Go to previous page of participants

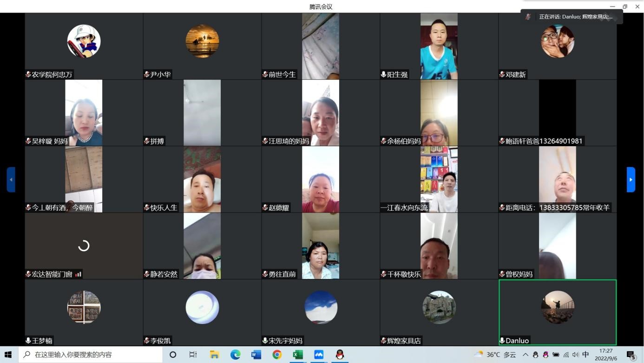click(11, 180)
